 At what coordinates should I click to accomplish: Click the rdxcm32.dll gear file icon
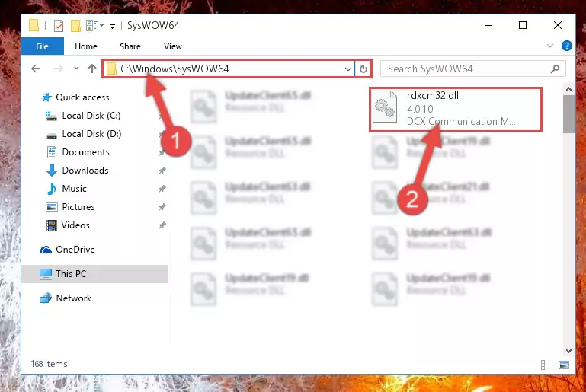coord(385,107)
